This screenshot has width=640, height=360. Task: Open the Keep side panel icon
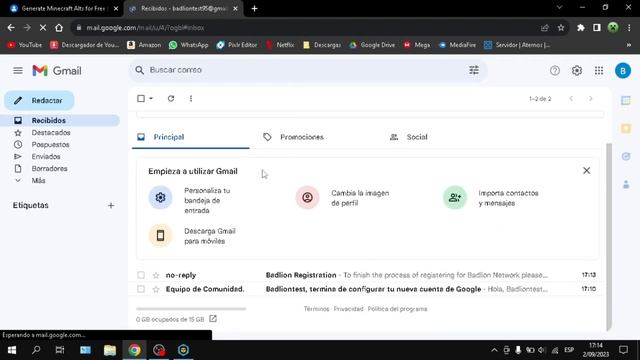(626, 129)
